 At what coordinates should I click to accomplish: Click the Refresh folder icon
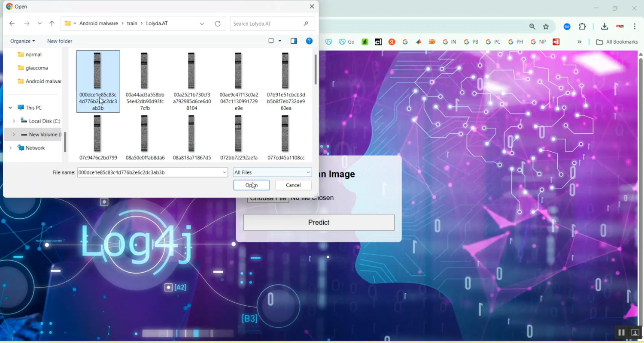[218, 24]
